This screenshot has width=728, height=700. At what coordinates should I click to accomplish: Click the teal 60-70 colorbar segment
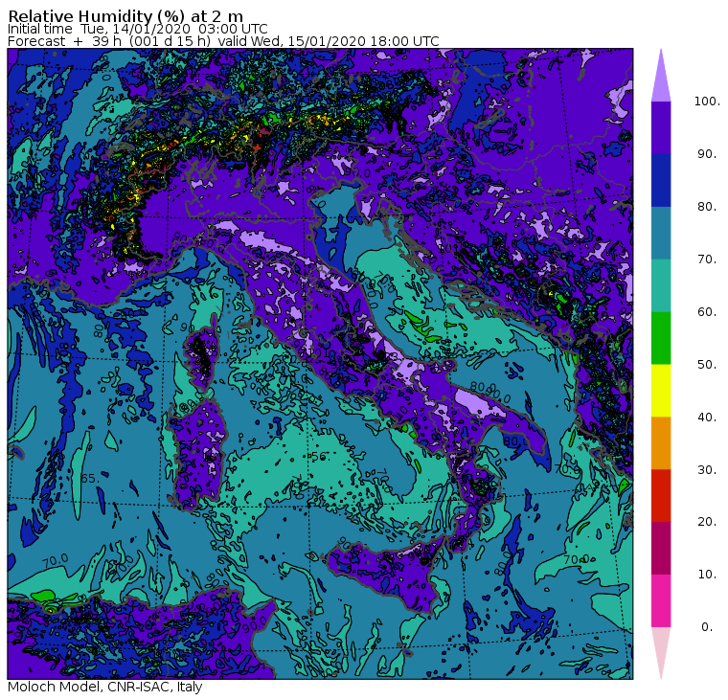(661, 285)
